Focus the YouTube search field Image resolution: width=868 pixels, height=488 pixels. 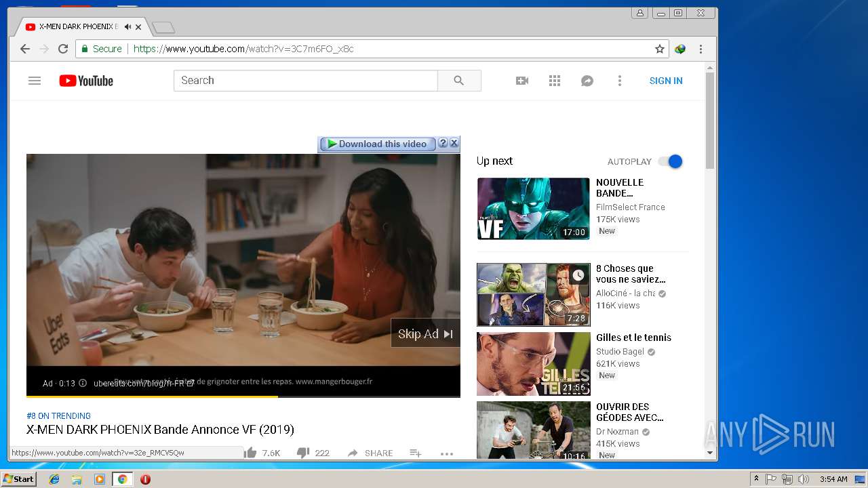click(306, 81)
